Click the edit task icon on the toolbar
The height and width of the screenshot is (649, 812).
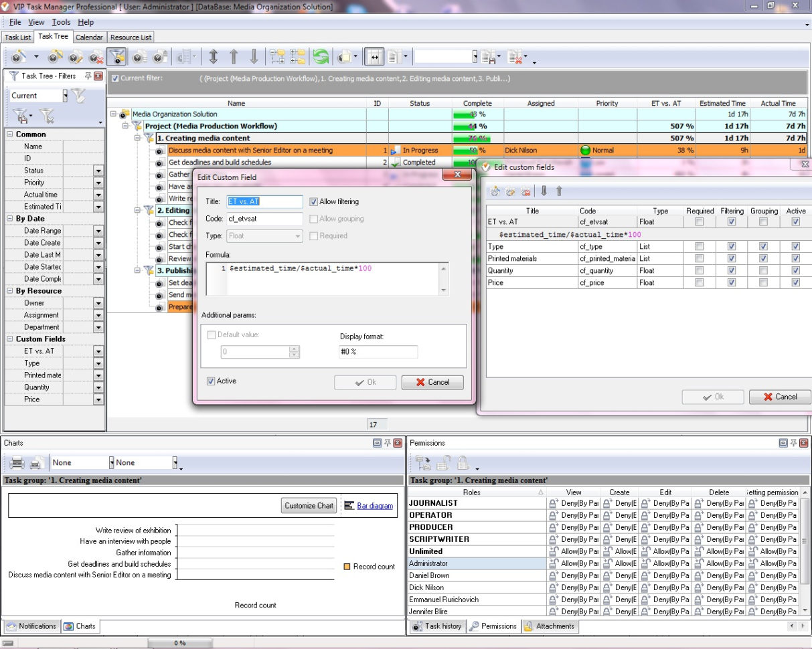click(73, 56)
